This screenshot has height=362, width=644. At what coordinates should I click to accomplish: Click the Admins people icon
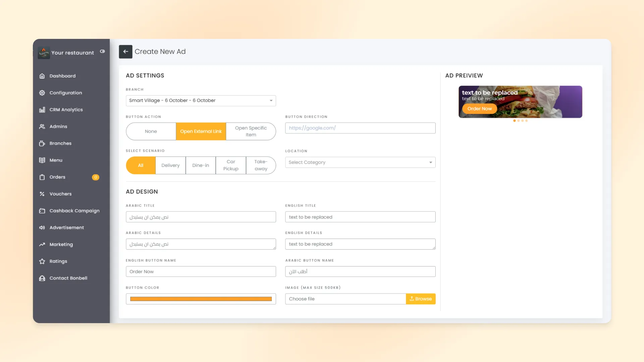(42, 126)
